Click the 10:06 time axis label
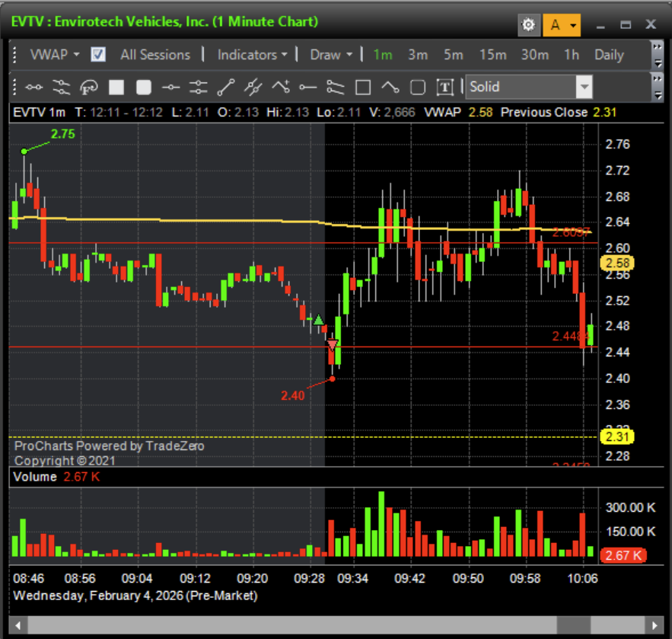 [582, 578]
